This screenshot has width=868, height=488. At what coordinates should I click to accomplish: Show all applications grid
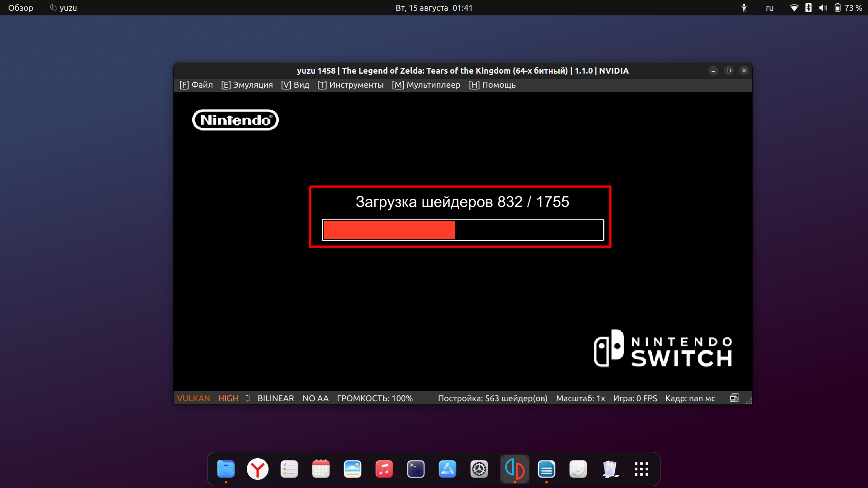point(642,469)
